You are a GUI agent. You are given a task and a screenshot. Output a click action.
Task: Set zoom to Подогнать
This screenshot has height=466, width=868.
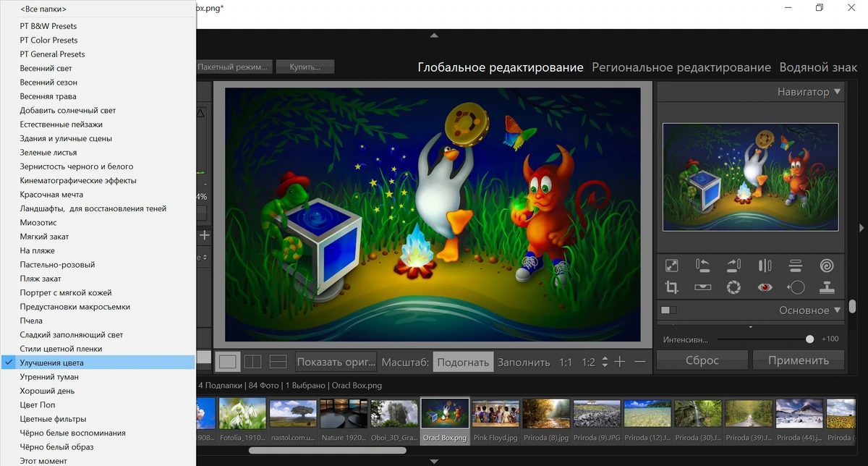tap(463, 362)
